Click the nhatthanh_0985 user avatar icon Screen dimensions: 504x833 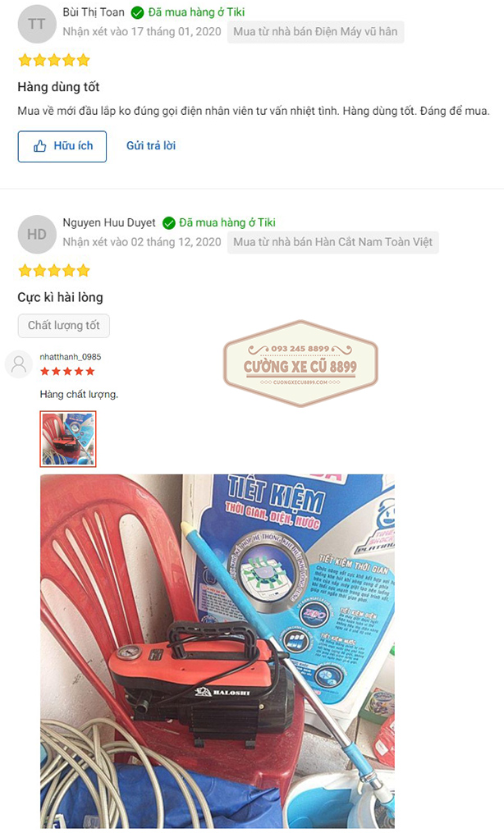tap(19, 364)
